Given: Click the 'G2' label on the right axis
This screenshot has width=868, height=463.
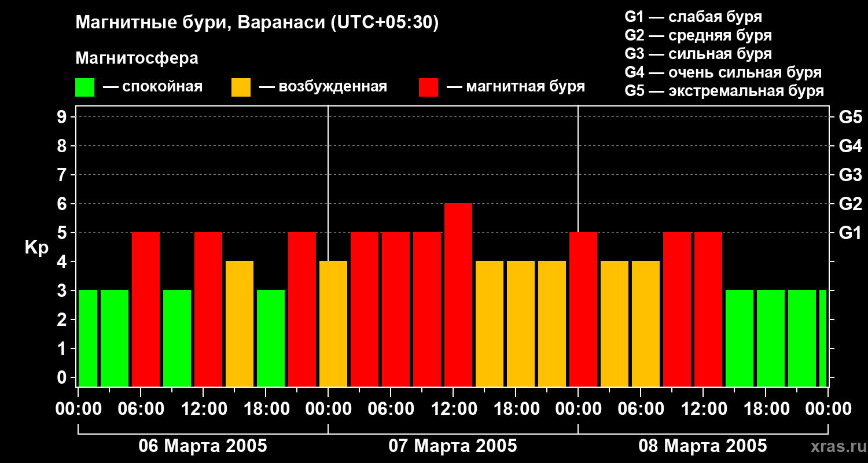Looking at the screenshot, I should [x=850, y=204].
